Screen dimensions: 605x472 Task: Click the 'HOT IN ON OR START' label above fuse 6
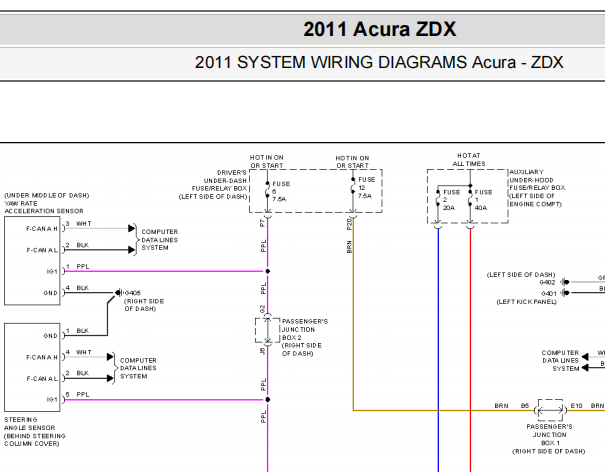[267, 161]
